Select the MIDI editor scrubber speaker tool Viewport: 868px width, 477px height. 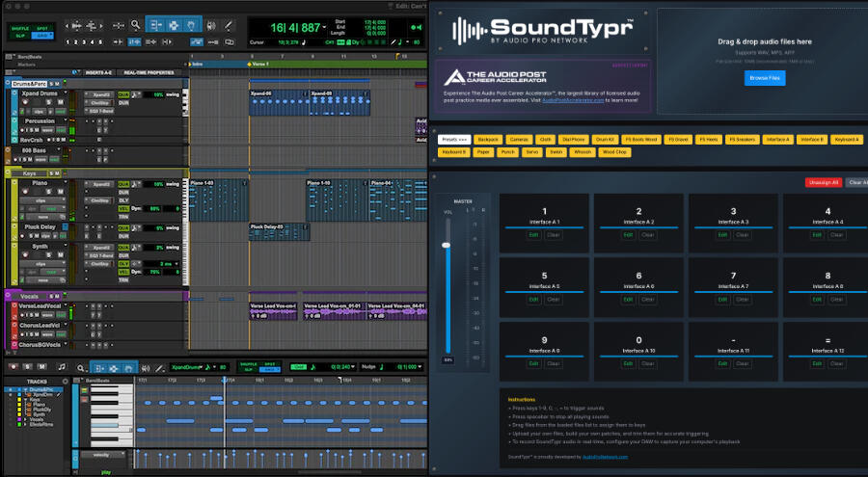(146, 368)
